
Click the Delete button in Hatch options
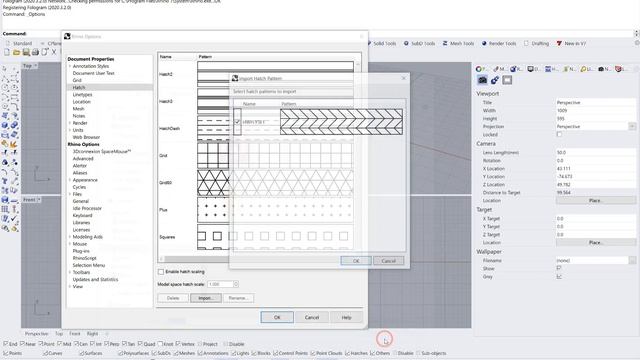(173, 298)
